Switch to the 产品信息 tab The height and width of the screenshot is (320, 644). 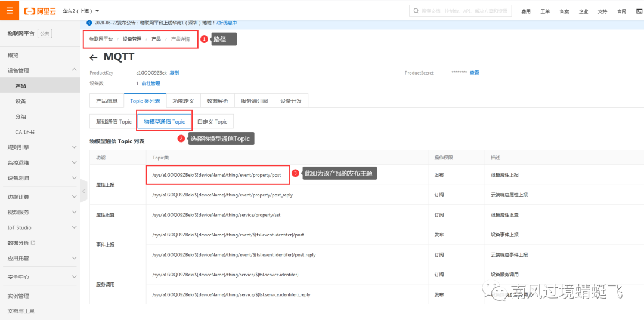[x=107, y=101]
